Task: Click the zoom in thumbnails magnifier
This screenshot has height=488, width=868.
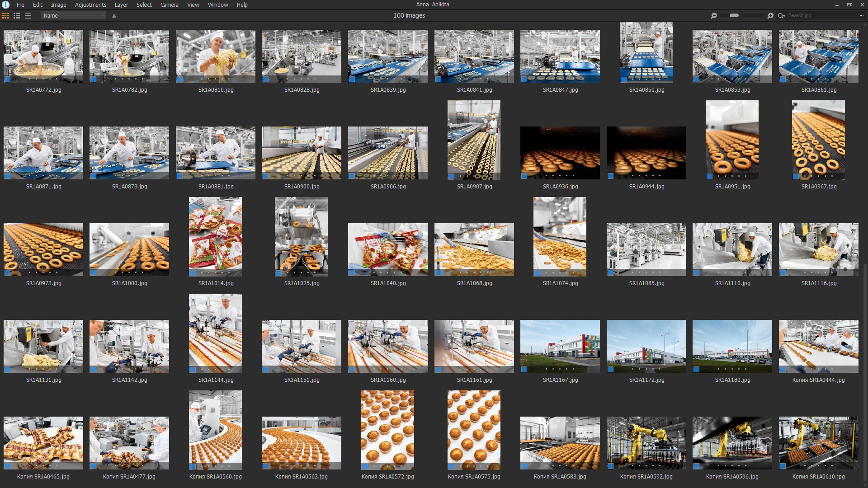Action: click(770, 15)
